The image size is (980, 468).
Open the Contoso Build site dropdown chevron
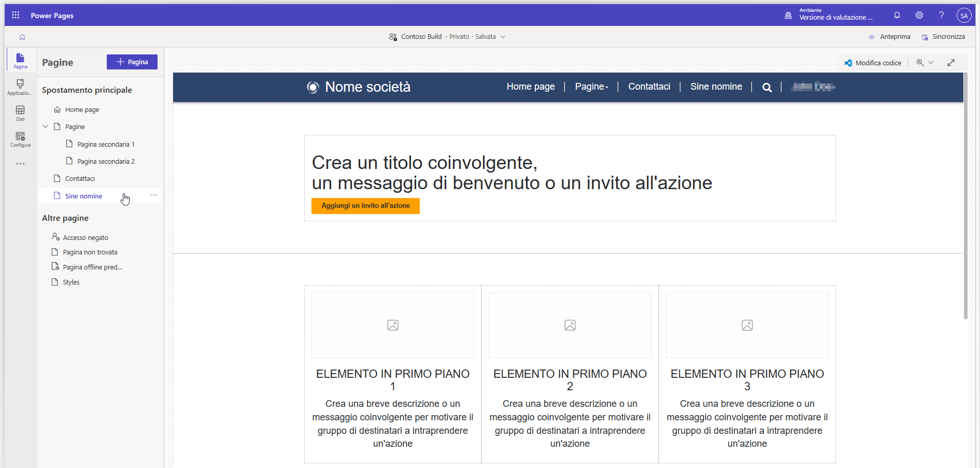click(x=503, y=37)
